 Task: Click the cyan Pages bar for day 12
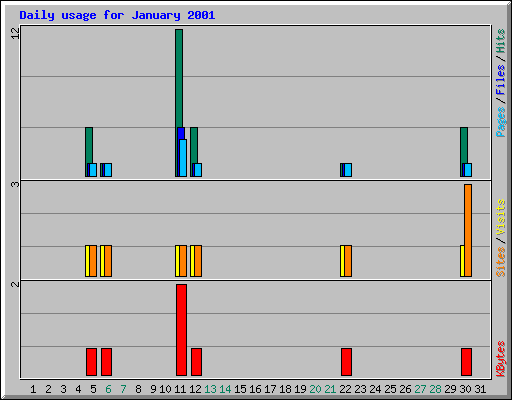coord(198,170)
